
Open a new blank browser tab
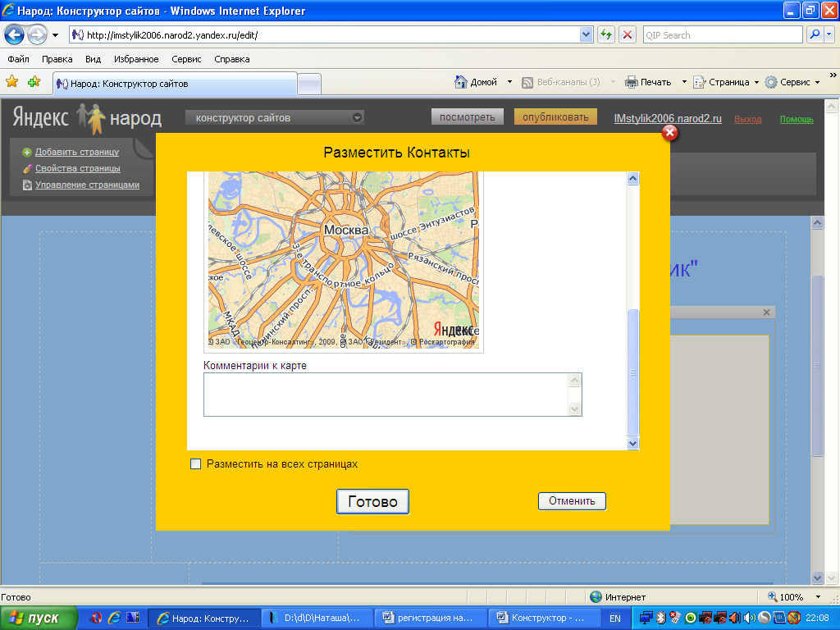tap(309, 84)
